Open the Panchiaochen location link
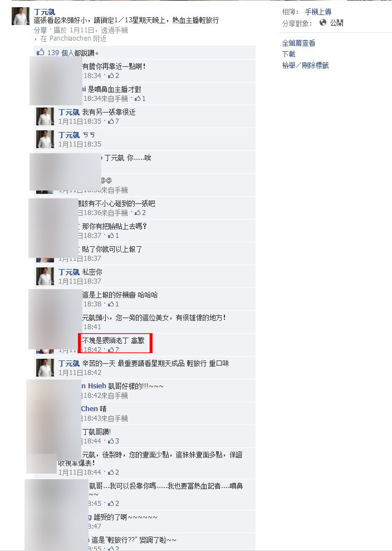Viewport: 392px width, 551px height. click(x=70, y=38)
